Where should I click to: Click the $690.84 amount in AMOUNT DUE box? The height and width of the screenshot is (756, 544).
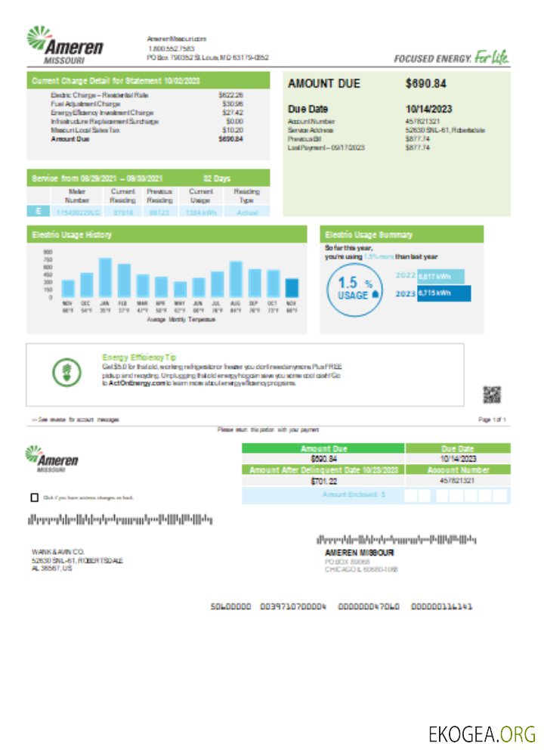pyautogui.click(x=425, y=83)
